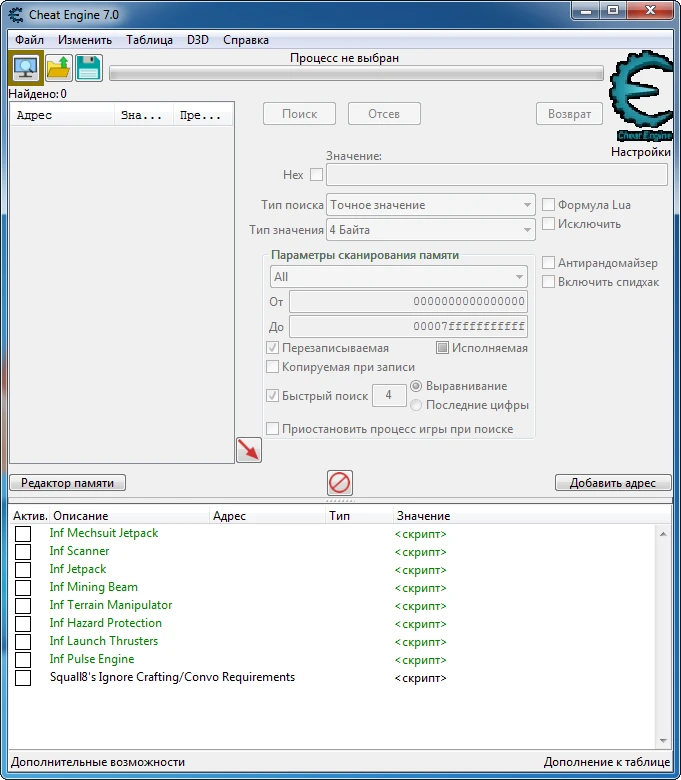This screenshot has width=681, height=780.
Task: Activate Squall8's Ignore Crafting checkbox
Action: point(23,678)
